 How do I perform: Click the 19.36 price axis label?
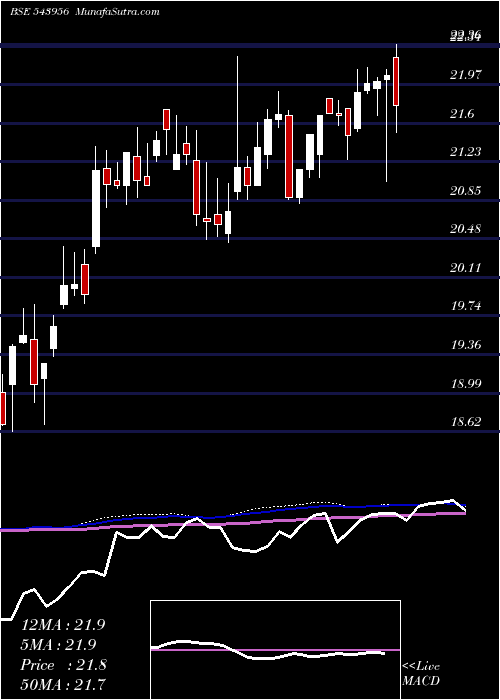[x=466, y=345]
